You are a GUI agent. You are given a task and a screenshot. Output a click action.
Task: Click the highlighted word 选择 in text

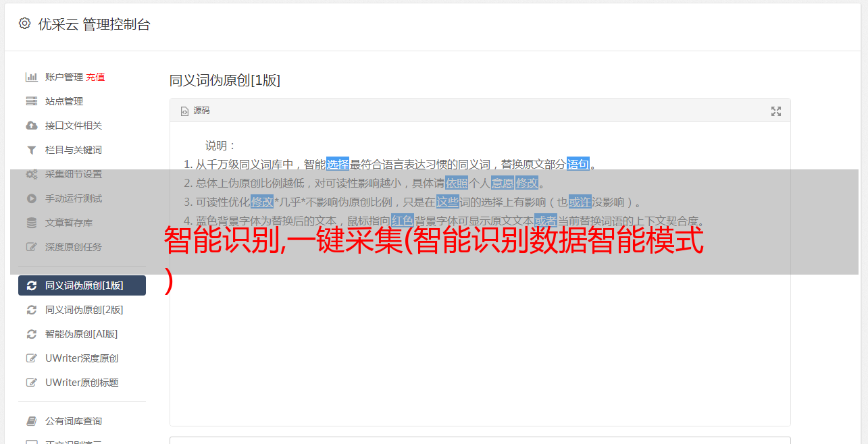[338, 164]
